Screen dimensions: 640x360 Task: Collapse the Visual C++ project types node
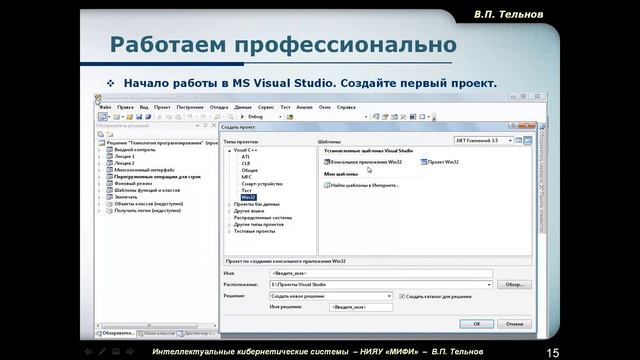tap(229, 150)
